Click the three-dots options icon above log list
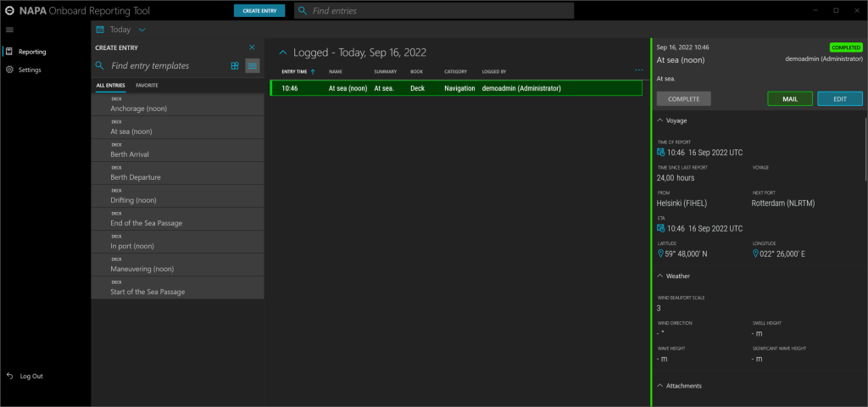This screenshot has width=868, height=407. click(x=638, y=70)
